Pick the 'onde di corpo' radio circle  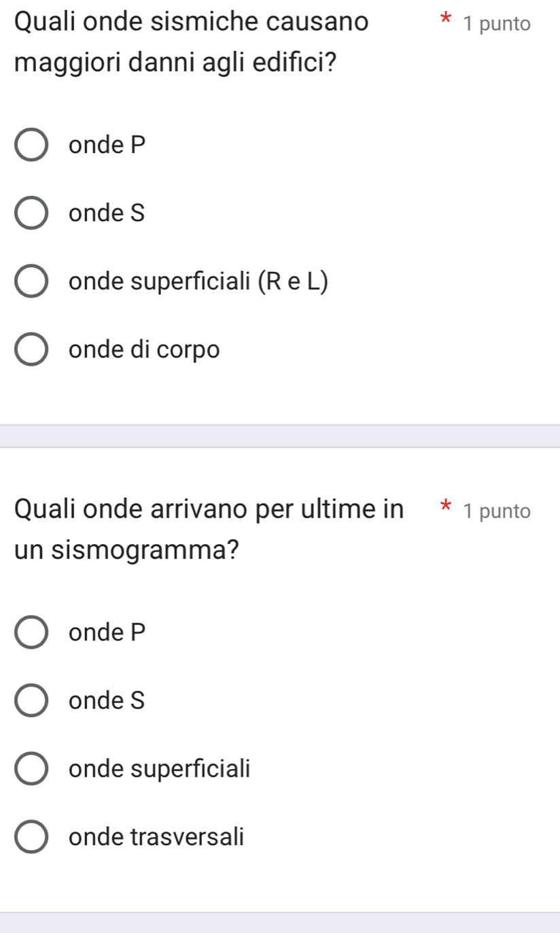click(31, 350)
